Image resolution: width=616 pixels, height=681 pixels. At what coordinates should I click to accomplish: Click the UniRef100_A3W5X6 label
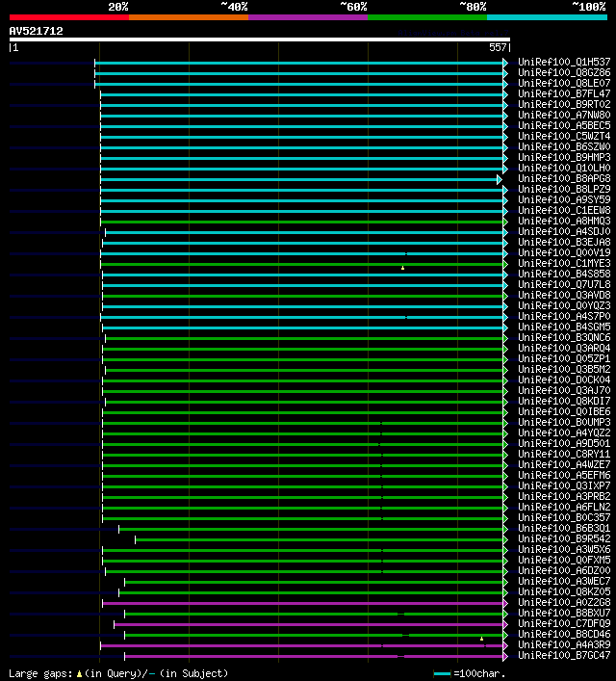(x=564, y=549)
